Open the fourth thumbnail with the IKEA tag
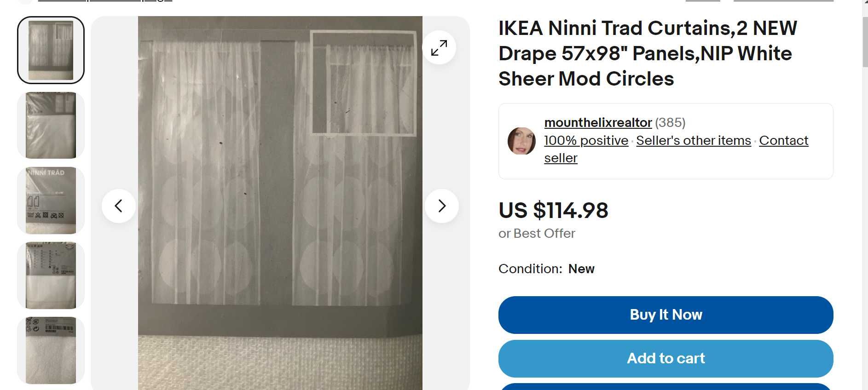This screenshot has height=390, width=868. (x=51, y=275)
